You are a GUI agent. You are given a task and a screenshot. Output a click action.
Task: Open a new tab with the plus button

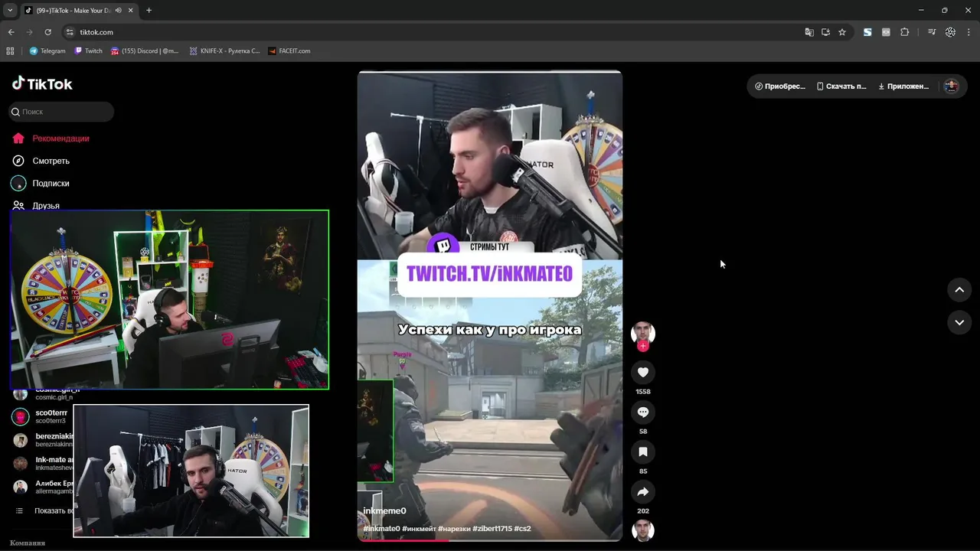[x=149, y=10]
